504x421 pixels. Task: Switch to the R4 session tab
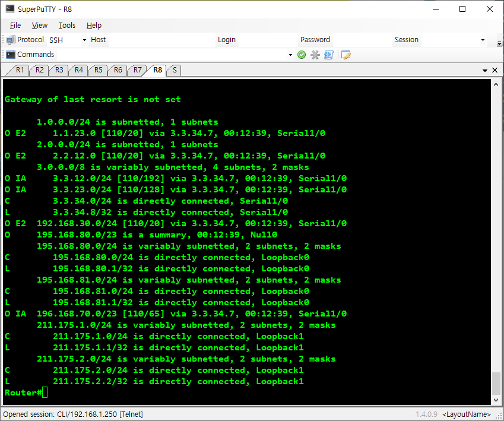tap(79, 70)
